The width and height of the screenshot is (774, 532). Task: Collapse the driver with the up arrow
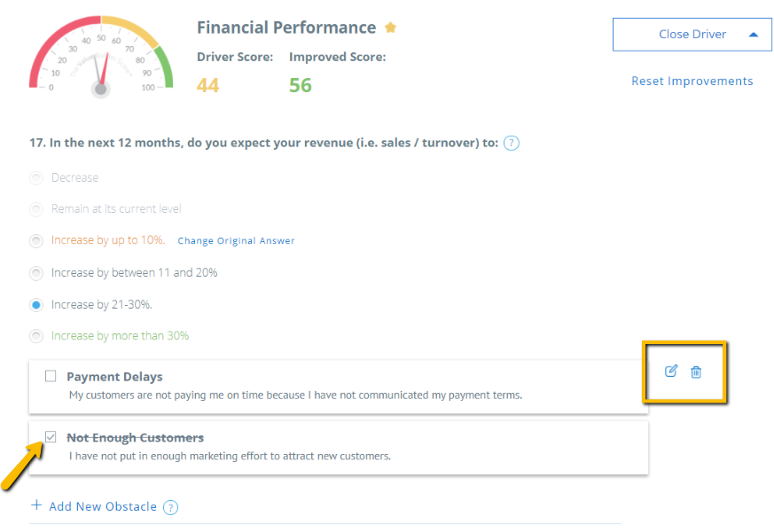(x=754, y=35)
